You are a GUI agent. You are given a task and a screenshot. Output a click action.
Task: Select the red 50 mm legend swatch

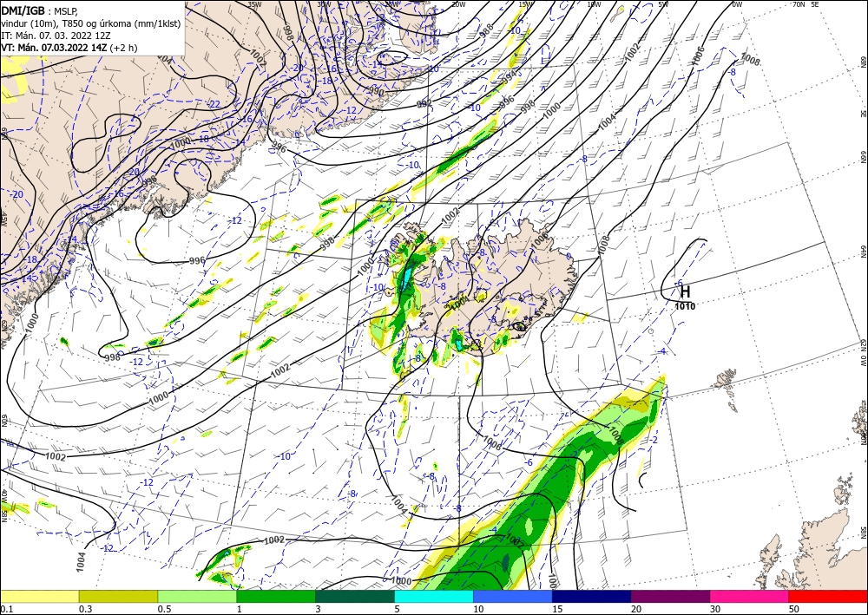[x=828, y=596]
